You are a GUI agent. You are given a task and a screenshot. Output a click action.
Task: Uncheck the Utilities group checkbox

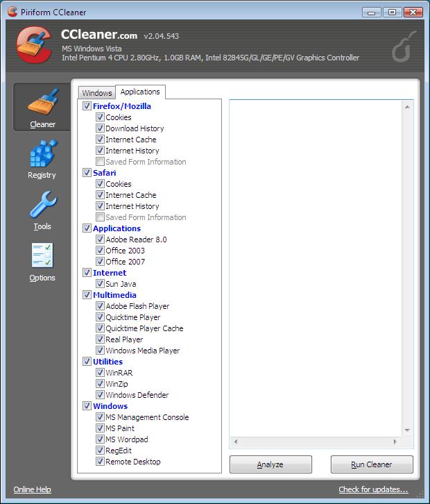(87, 361)
